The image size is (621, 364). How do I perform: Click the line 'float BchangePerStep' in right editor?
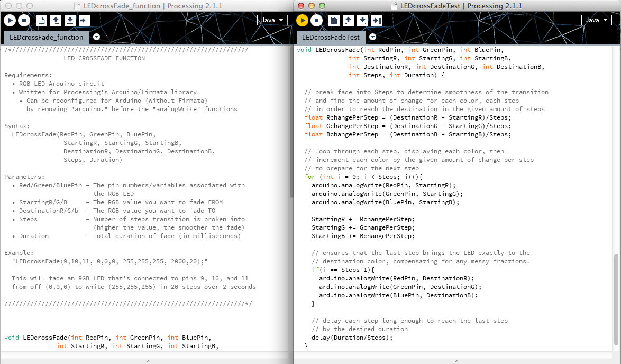click(x=407, y=135)
